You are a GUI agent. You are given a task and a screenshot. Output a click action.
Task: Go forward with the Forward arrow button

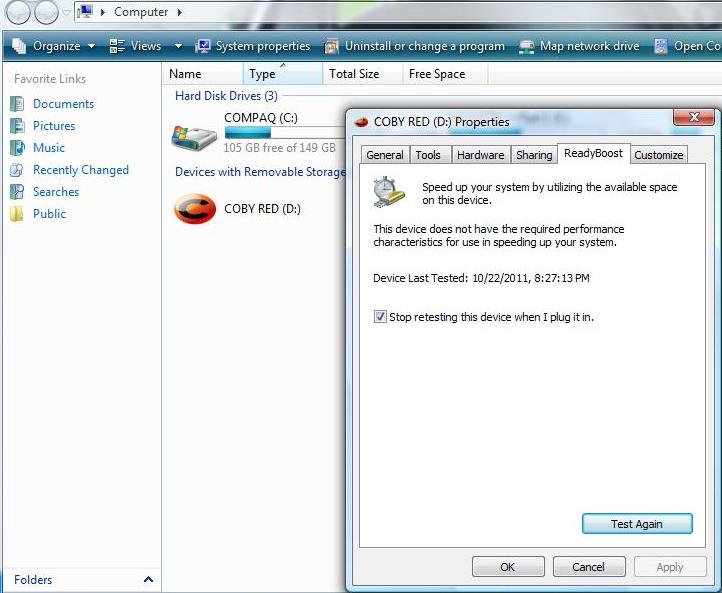[x=47, y=12]
